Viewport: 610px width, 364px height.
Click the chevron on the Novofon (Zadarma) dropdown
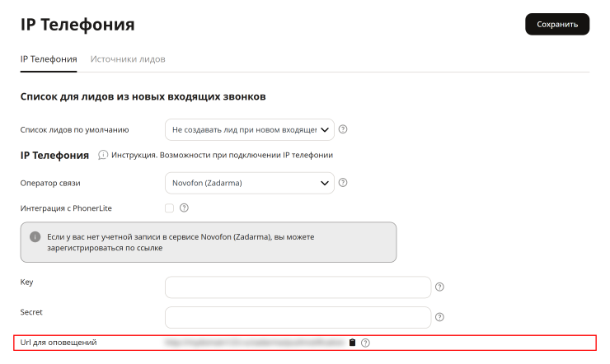click(x=325, y=183)
